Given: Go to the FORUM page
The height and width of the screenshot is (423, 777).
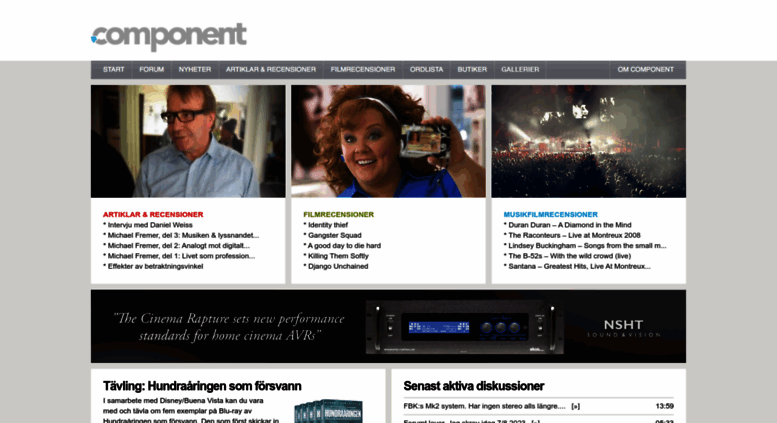Looking at the screenshot, I should [152, 69].
